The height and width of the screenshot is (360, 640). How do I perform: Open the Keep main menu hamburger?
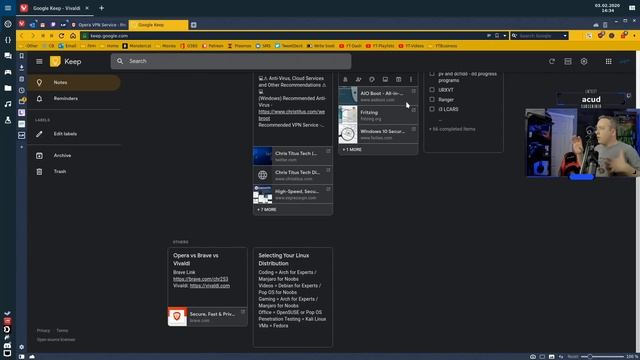39,61
